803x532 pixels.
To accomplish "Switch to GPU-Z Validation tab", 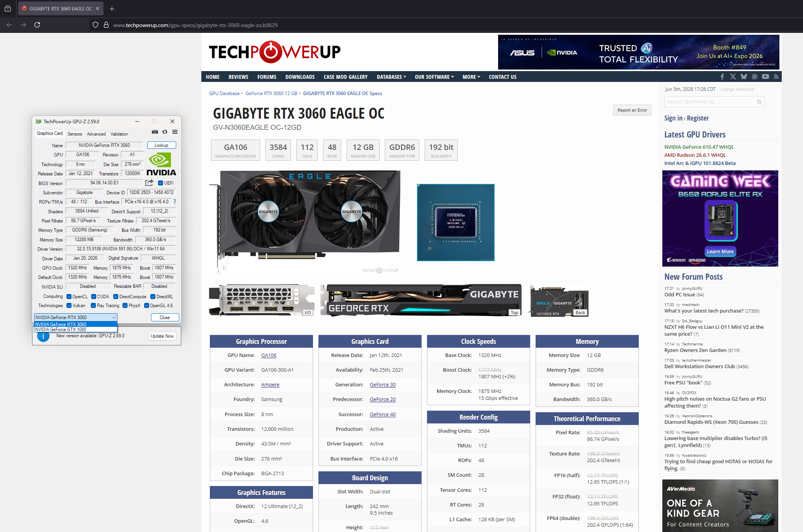I will [119, 134].
